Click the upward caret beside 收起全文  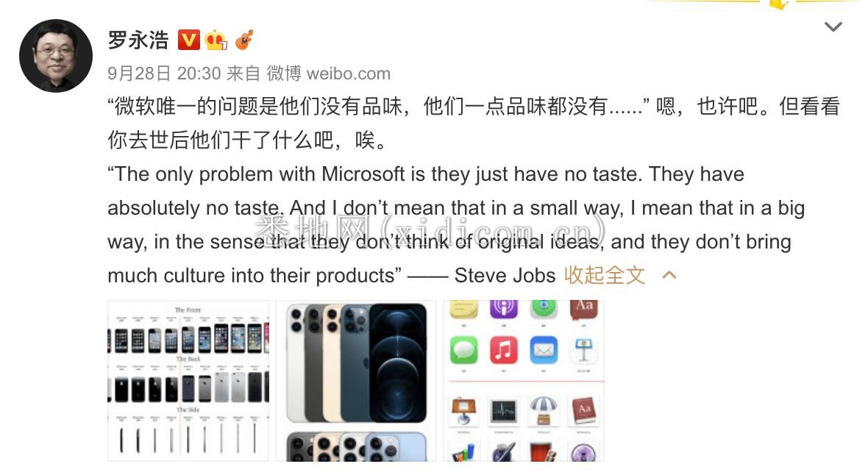point(669,275)
